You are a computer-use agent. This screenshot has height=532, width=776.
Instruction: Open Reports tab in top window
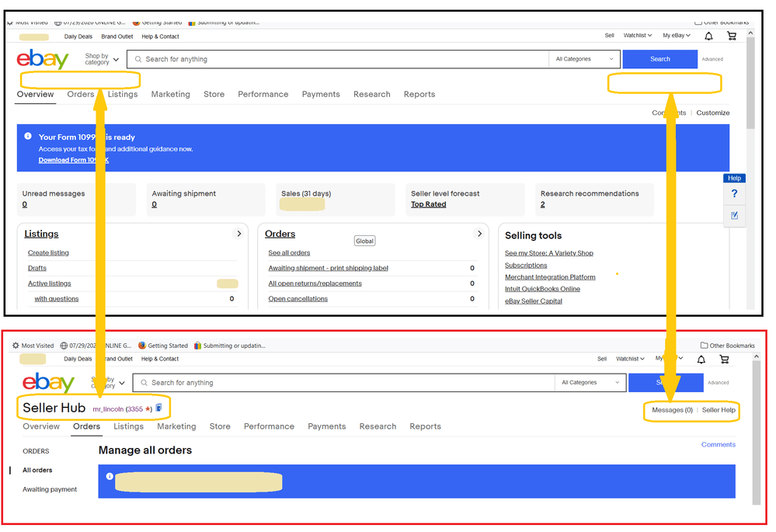(419, 94)
